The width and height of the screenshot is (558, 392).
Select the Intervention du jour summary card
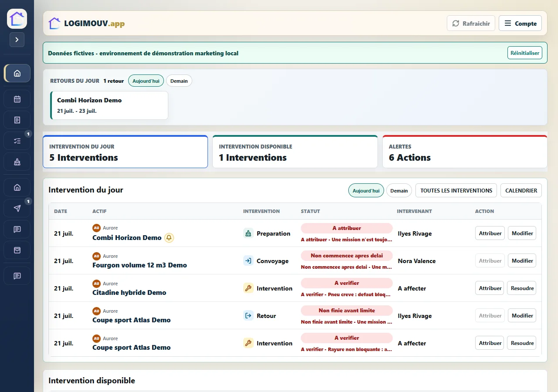125,152
